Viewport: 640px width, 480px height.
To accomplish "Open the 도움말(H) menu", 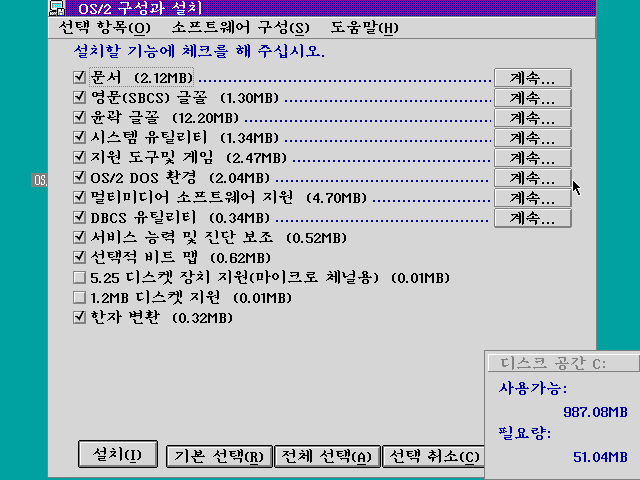I will 364,28.
